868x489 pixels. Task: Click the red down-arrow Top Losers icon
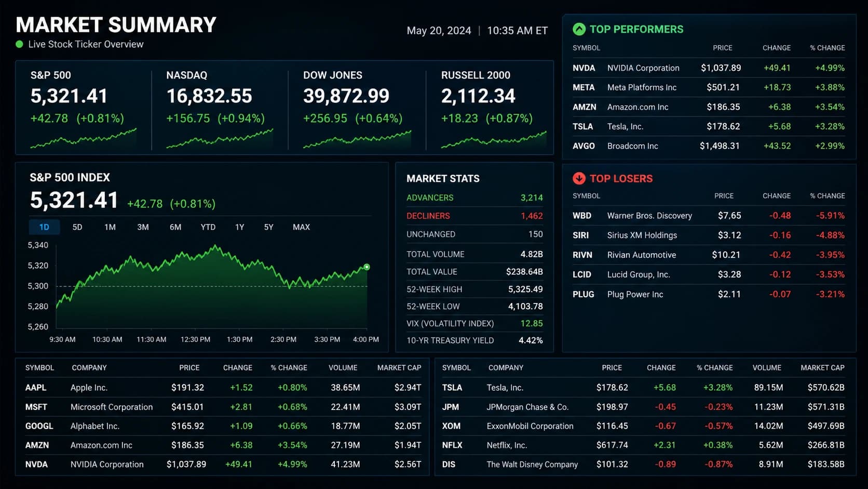click(x=579, y=178)
